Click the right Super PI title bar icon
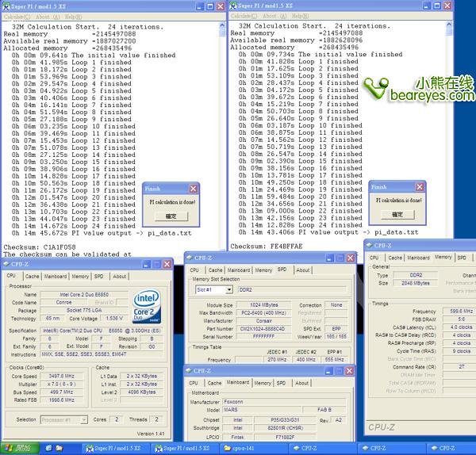The width and height of the screenshot is (476, 455). click(x=233, y=6)
